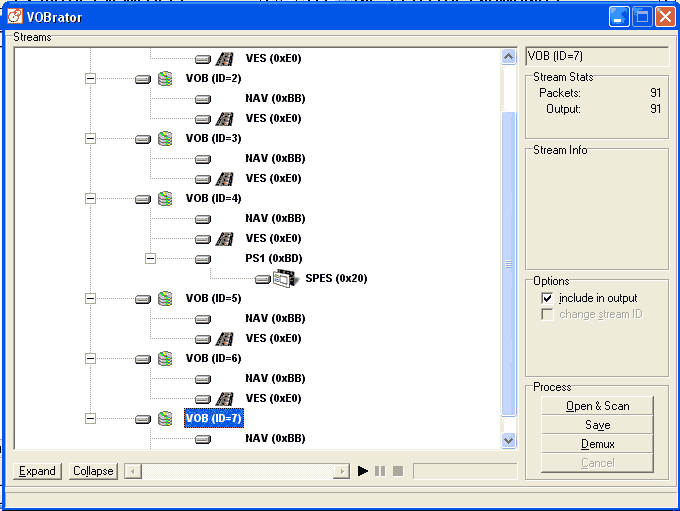
Task: Click the film icon of VES under VOB (ID=5)
Action: (x=225, y=338)
